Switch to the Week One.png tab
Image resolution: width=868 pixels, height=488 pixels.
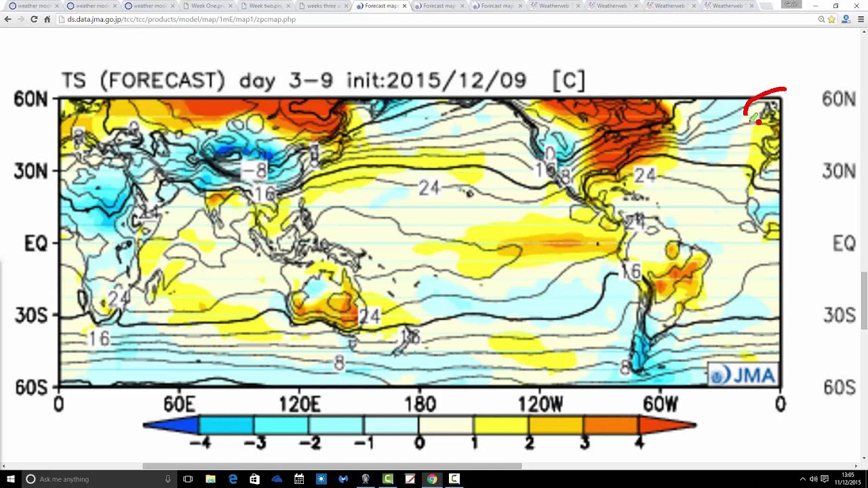(208, 6)
